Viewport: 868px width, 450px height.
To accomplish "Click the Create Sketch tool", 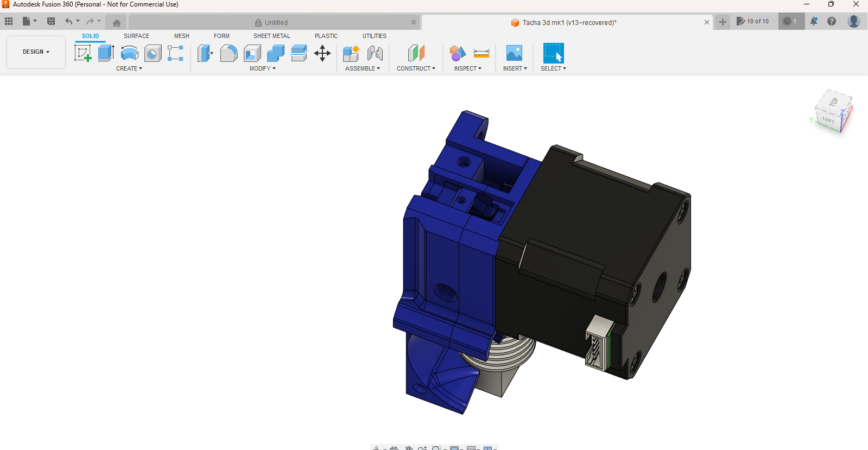I will tap(83, 53).
